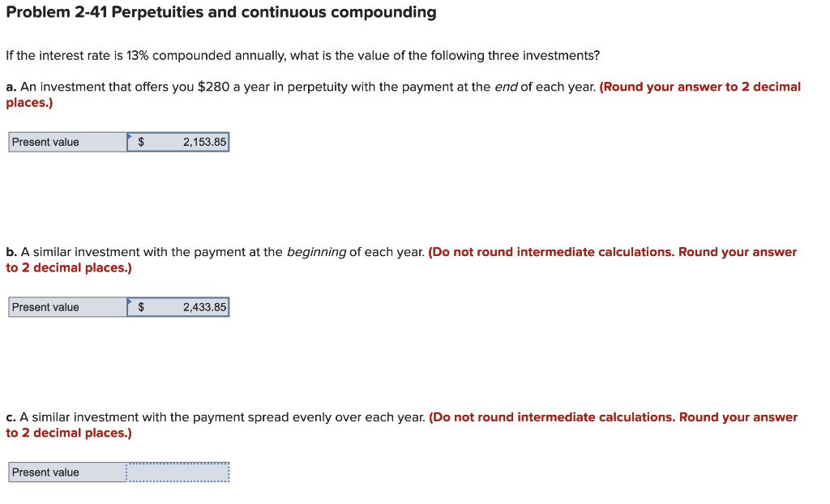Image resolution: width=830 pixels, height=504 pixels.
Task: Click the italicized word end in part a
Action: pos(504,87)
